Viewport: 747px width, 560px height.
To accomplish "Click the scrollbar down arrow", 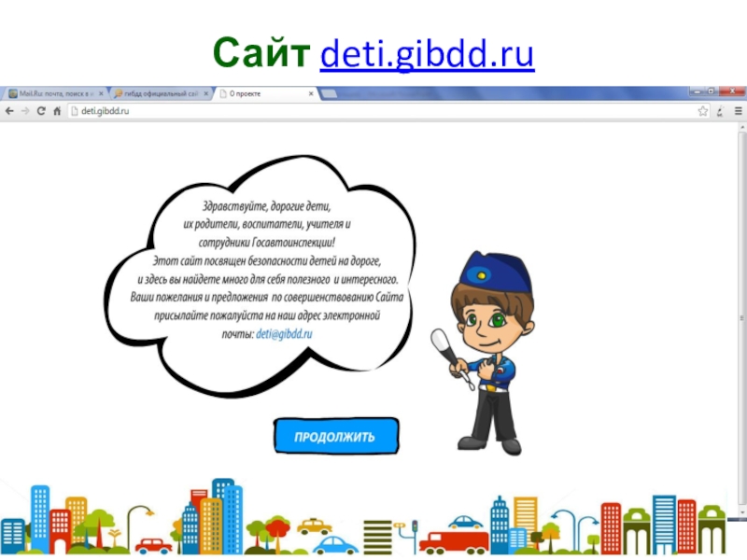I will tap(742, 511).
